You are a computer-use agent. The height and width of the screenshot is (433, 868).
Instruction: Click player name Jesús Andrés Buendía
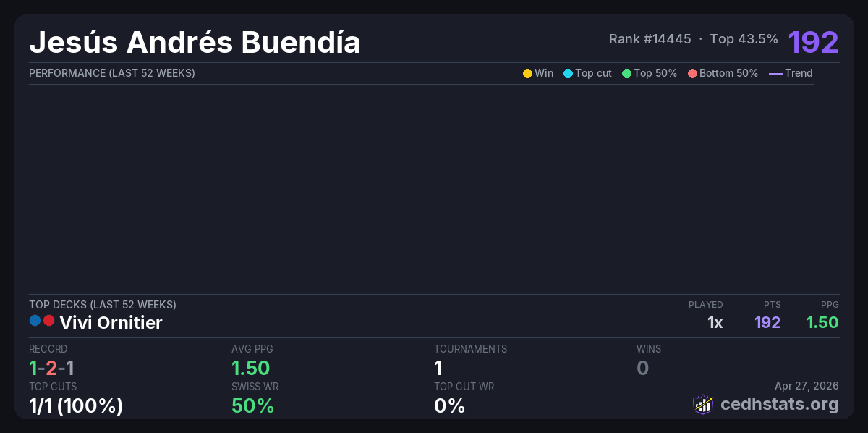[195, 43]
